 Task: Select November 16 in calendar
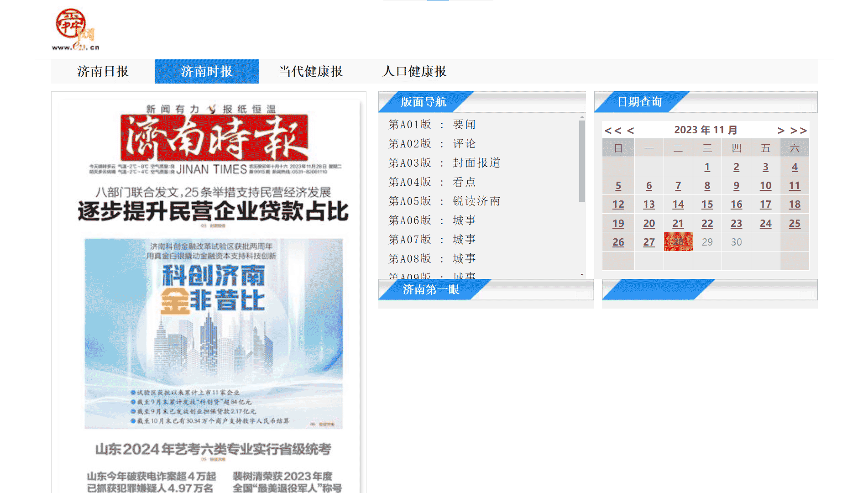pyautogui.click(x=736, y=205)
